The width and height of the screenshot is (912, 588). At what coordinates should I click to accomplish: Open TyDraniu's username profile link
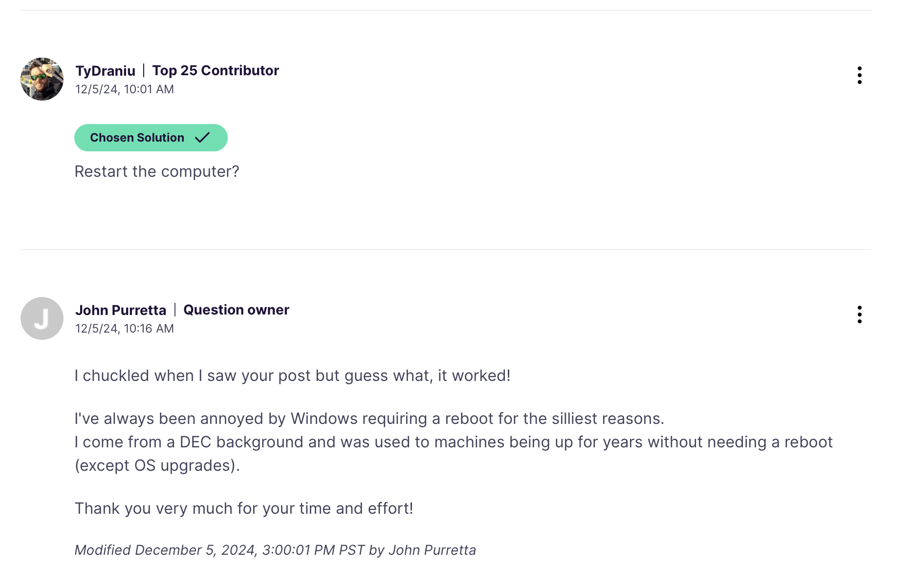tap(106, 71)
